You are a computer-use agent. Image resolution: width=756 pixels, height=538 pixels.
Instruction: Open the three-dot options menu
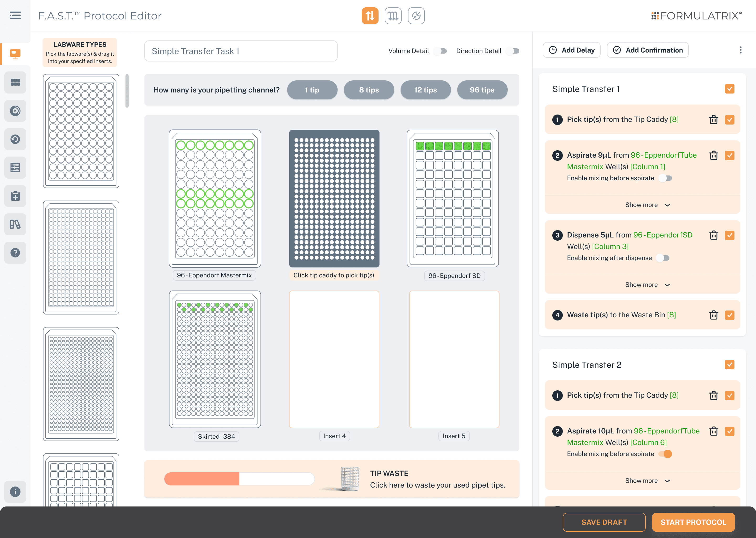pos(741,50)
